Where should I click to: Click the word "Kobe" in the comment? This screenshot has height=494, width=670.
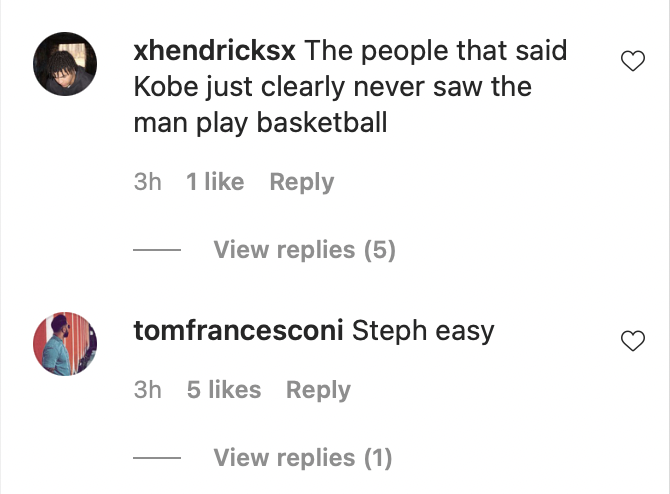point(164,87)
